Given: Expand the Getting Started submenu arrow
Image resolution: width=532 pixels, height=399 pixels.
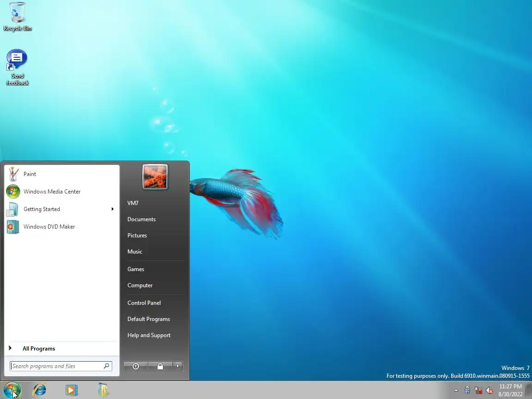Looking at the screenshot, I should [112, 209].
